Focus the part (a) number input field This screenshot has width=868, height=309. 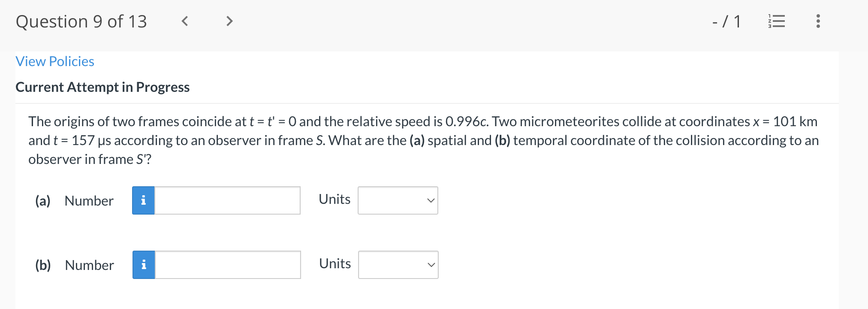(x=227, y=200)
